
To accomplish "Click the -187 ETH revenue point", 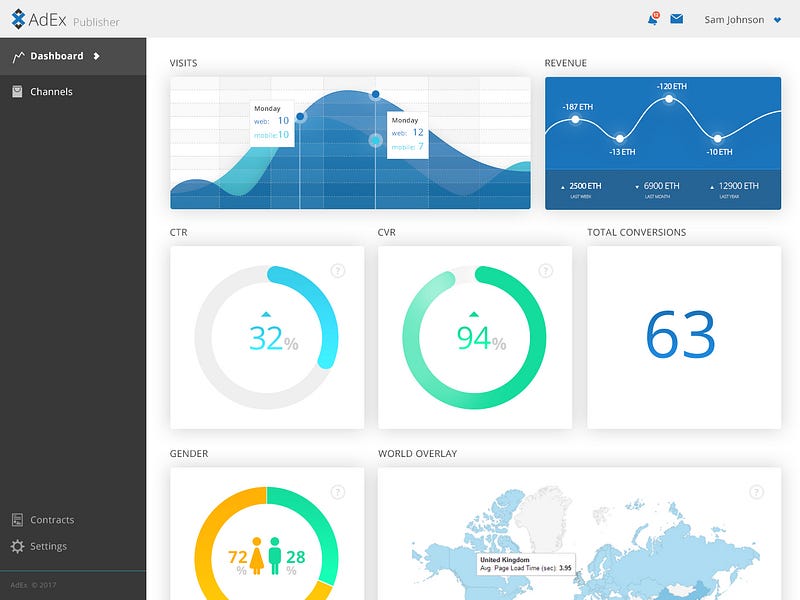I will [x=576, y=119].
